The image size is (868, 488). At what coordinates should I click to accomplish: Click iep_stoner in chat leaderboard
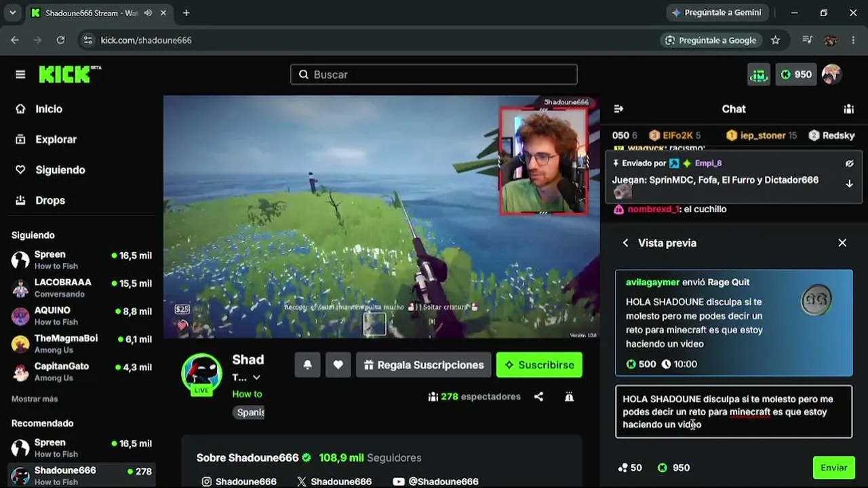coord(761,136)
